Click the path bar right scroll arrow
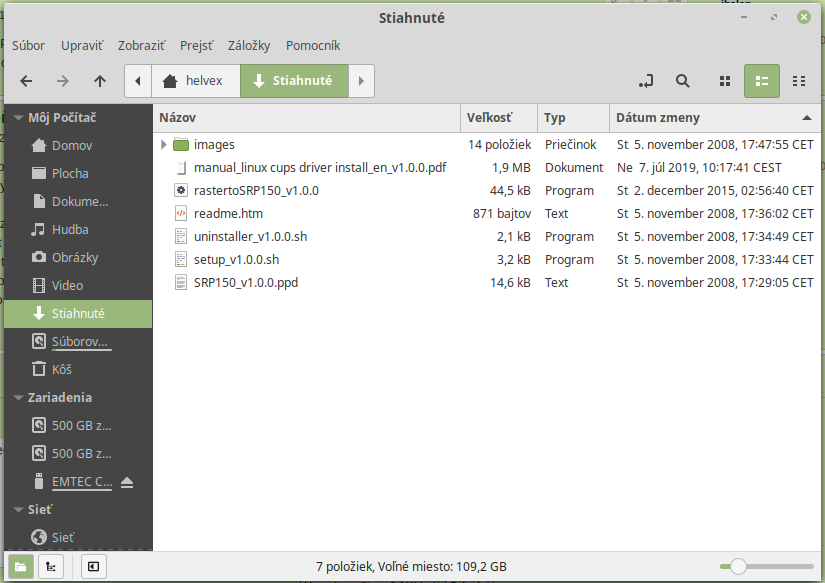This screenshot has width=825, height=583. coord(361,81)
